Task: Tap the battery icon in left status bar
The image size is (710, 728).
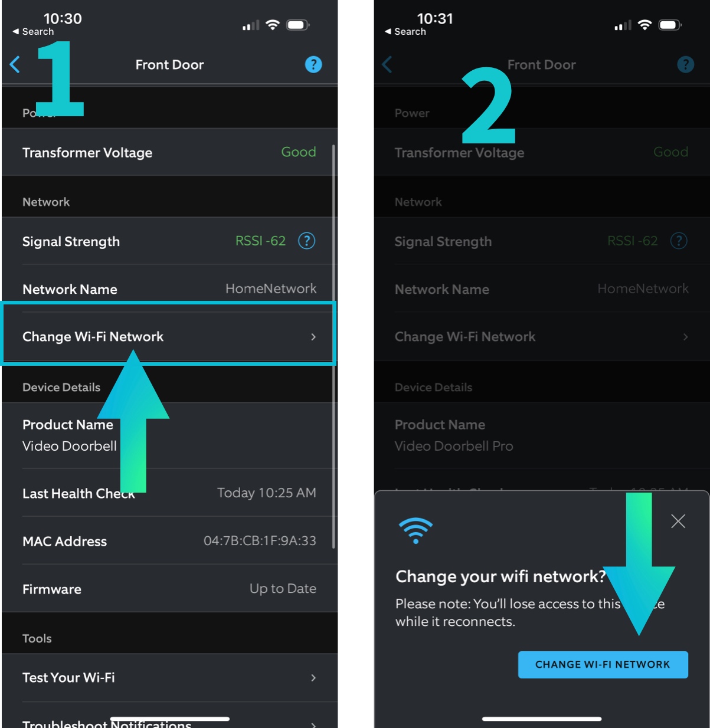Action: click(x=297, y=25)
